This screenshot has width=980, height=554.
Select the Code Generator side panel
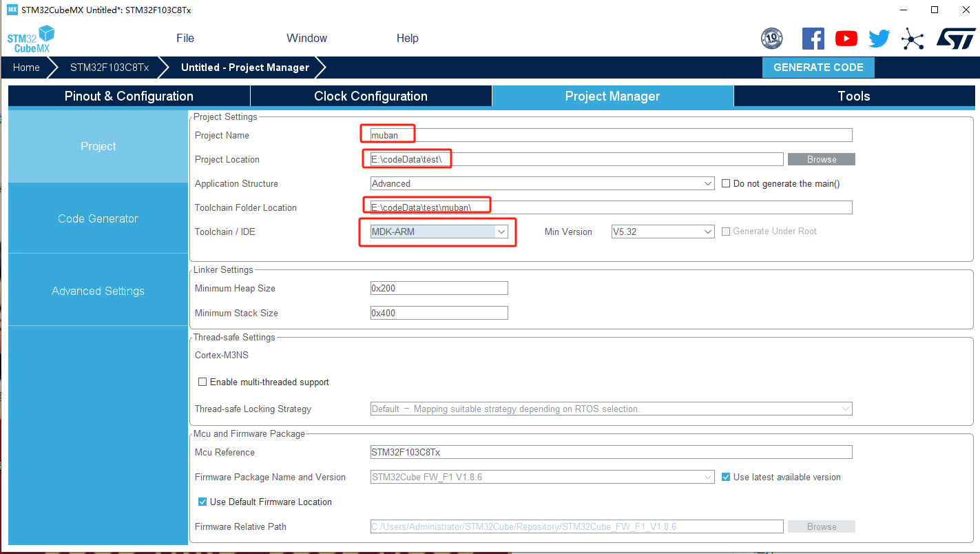coord(98,218)
